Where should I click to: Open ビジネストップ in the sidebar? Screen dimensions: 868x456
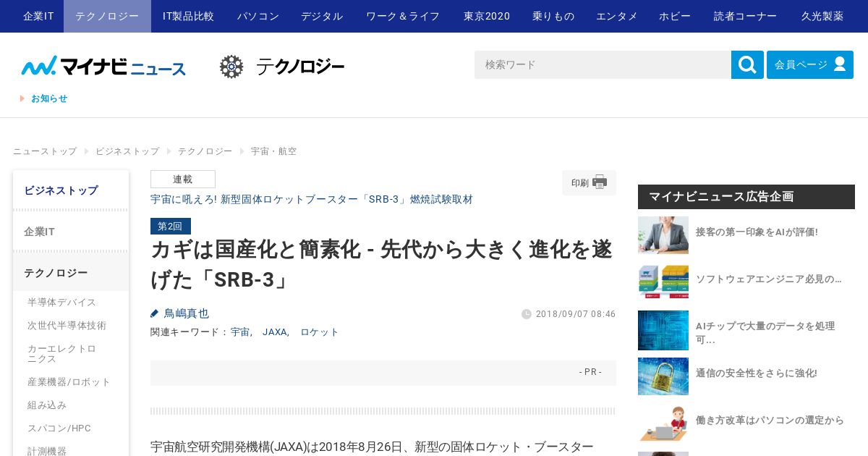click(71, 190)
